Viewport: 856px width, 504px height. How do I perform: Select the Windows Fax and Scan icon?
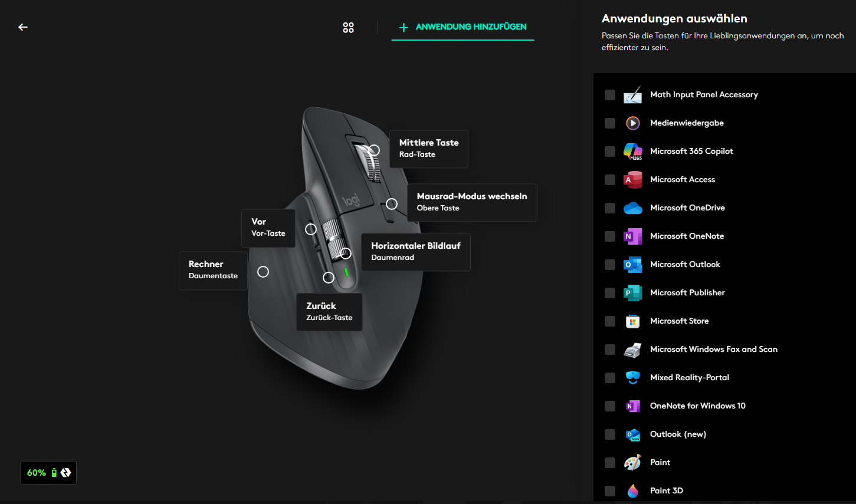(x=633, y=350)
